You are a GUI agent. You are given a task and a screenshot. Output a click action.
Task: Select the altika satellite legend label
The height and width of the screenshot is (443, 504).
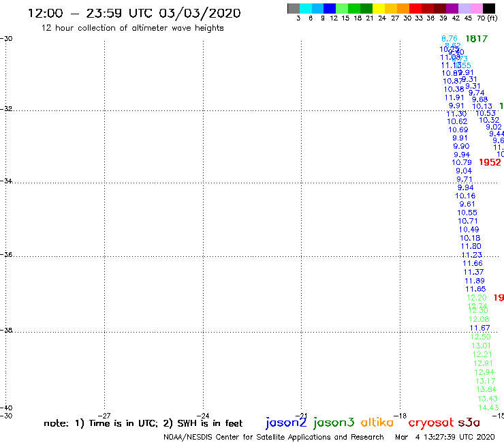click(377, 423)
